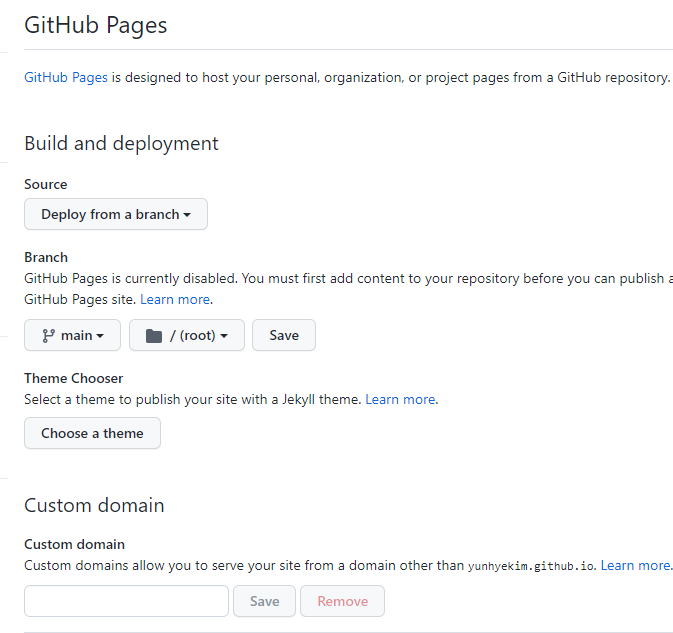Open 'Learn more' link about disabled Pages
The width and height of the screenshot is (673, 633).
click(175, 300)
